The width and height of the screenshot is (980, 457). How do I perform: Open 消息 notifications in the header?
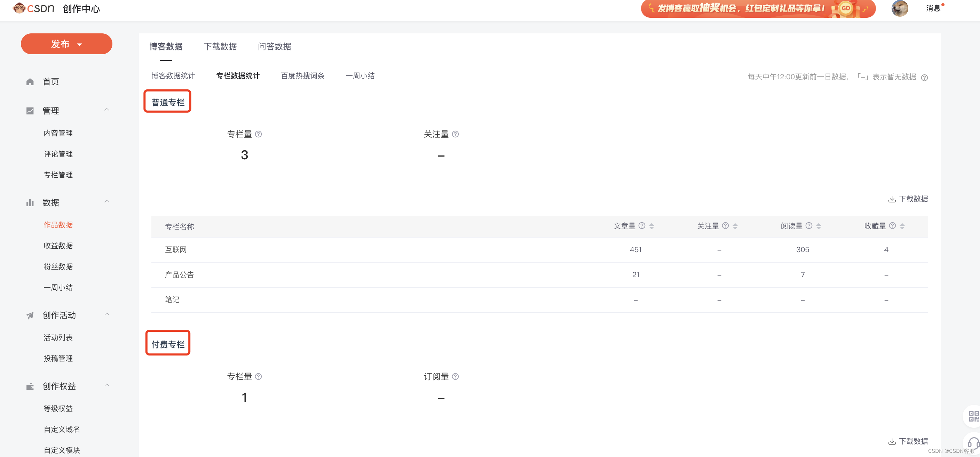(x=933, y=8)
